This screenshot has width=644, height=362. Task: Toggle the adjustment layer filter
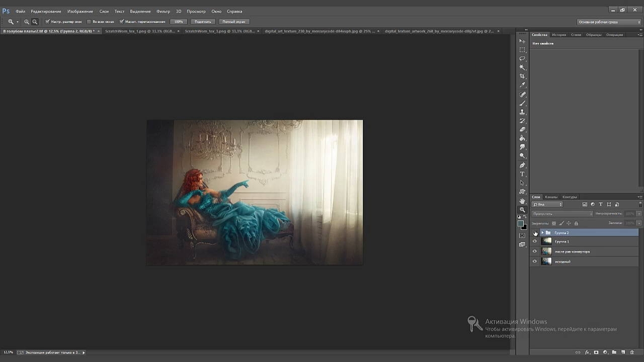593,205
